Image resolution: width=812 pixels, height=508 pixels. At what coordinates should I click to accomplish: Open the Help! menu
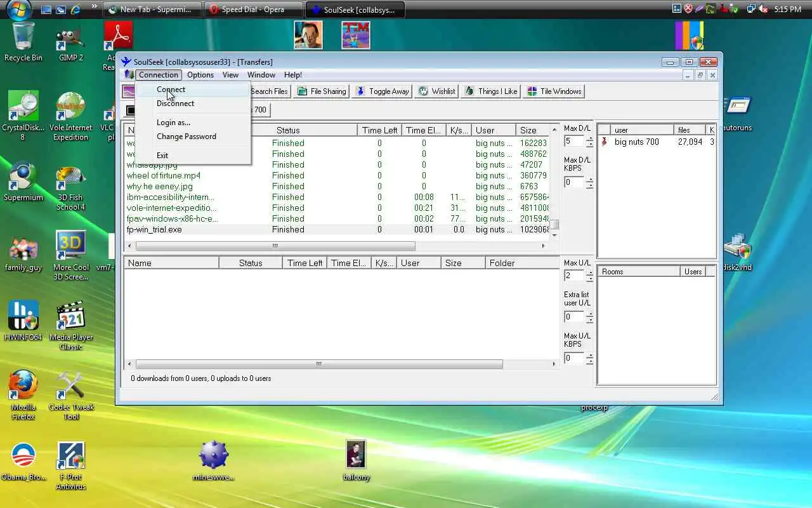(x=293, y=75)
